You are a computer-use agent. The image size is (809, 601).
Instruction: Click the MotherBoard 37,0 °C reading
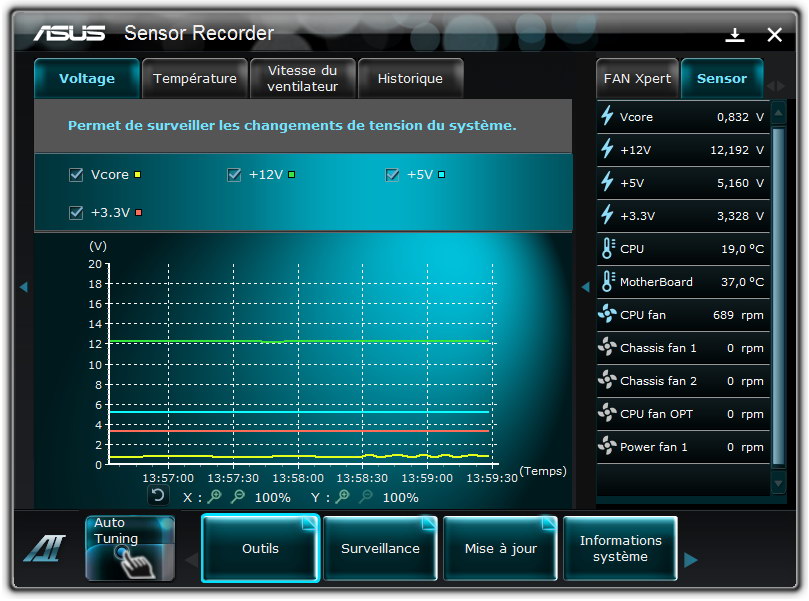click(x=742, y=282)
